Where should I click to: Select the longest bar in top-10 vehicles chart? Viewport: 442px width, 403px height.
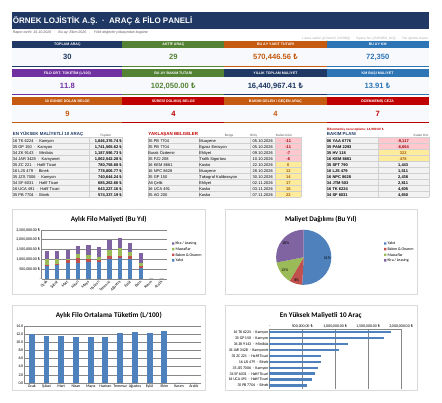pos(330,332)
